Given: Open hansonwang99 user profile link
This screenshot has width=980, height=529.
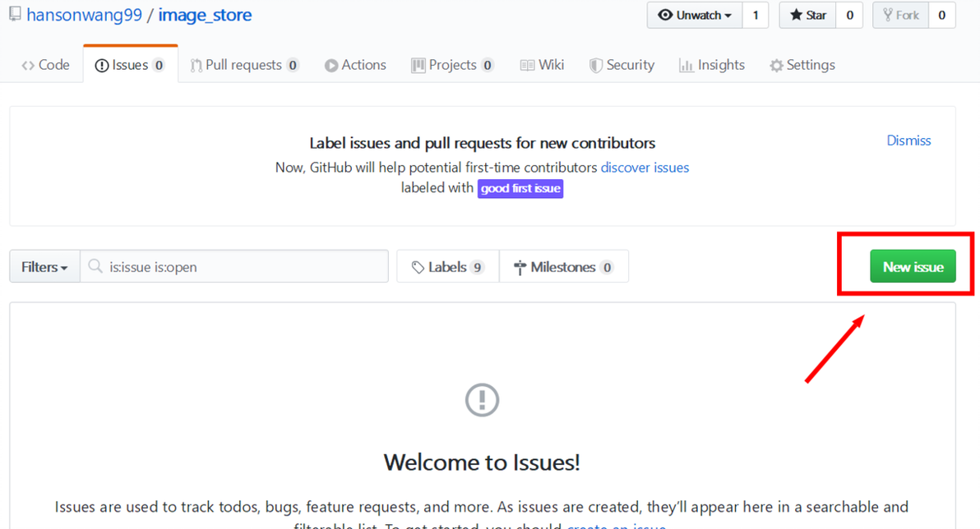Looking at the screenshot, I should 85,15.
